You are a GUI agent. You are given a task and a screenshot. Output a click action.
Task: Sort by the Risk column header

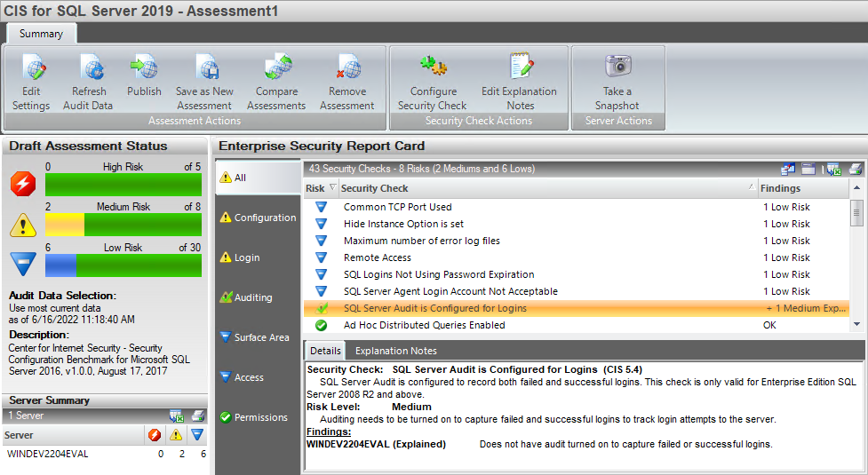point(321,188)
